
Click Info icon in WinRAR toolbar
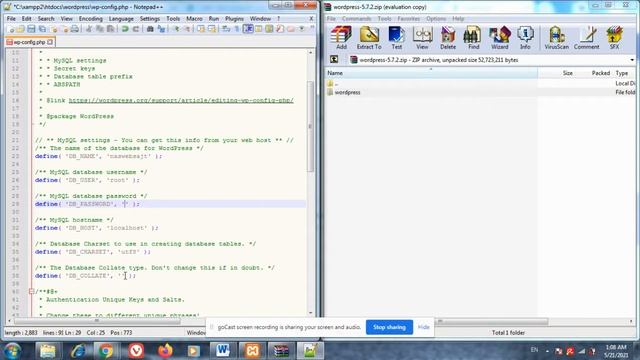point(525,38)
